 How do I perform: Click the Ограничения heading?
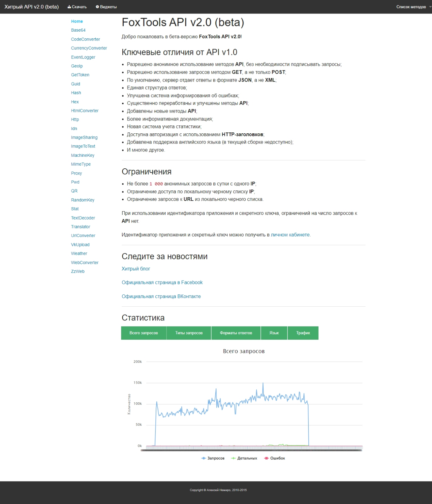147,172
